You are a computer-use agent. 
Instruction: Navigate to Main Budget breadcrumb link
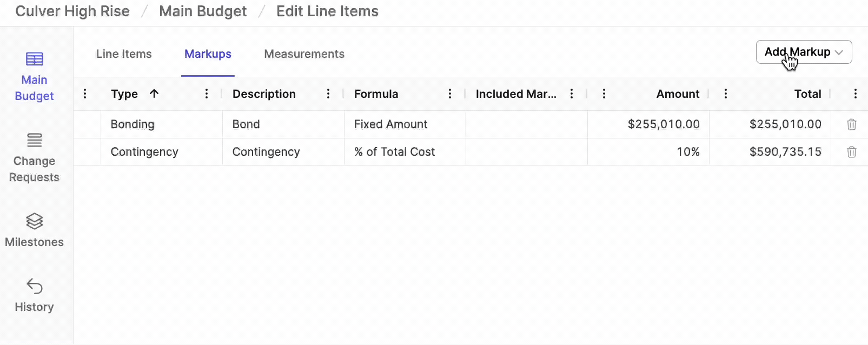(203, 11)
